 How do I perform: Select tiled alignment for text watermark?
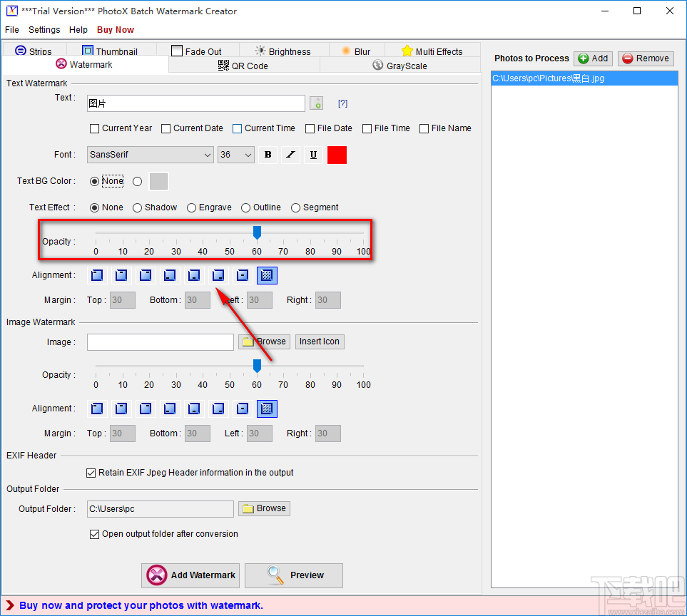(x=267, y=275)
